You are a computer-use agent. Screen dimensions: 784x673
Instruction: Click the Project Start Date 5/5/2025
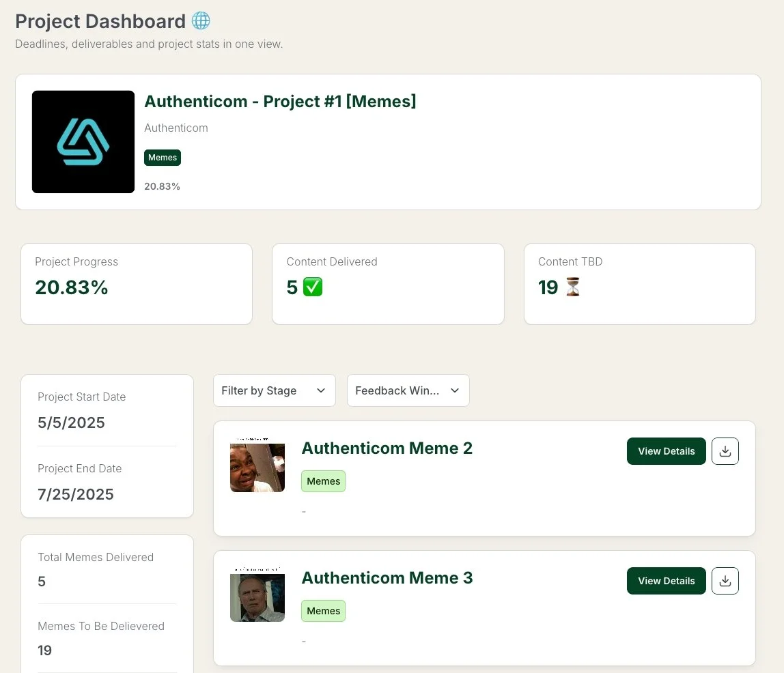(x=72, y=423)
